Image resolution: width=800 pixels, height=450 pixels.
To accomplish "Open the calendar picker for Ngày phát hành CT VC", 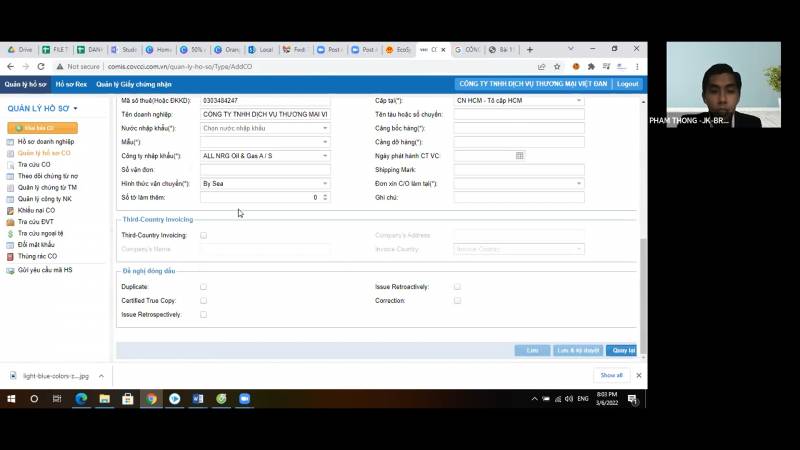I will tap(519, 156).
